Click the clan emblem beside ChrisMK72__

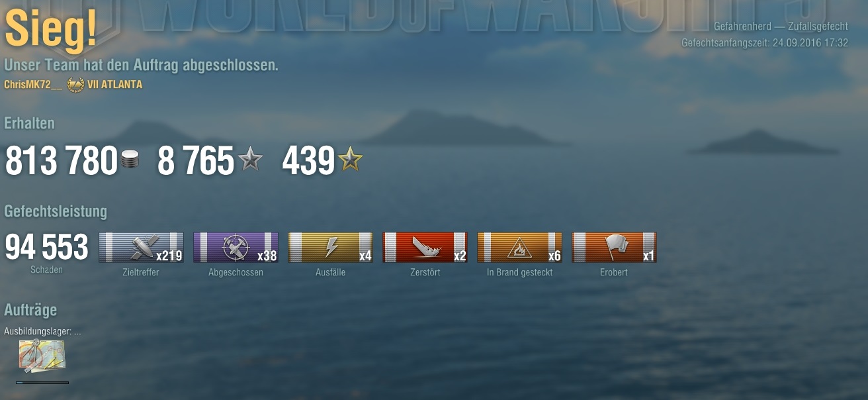pyautogui.click(x=75, y=85)
